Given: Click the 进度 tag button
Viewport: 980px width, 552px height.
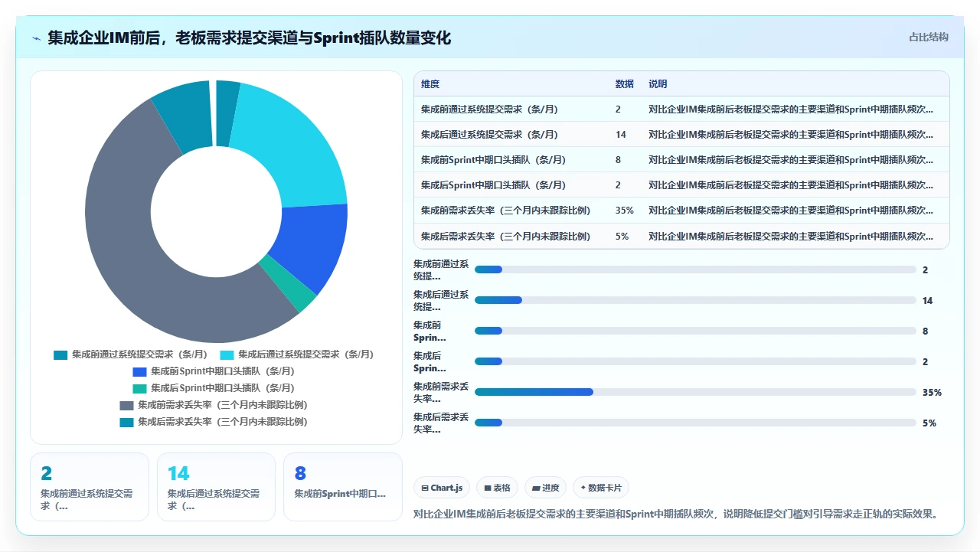Looking at the screenshot, I should tap(545, 488).
